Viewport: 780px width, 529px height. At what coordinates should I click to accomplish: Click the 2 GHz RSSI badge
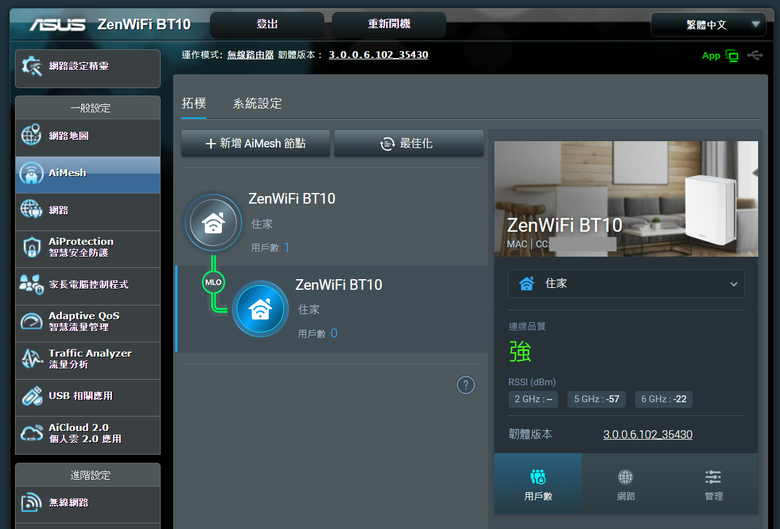pyautogui.click(x=533, y=399)
